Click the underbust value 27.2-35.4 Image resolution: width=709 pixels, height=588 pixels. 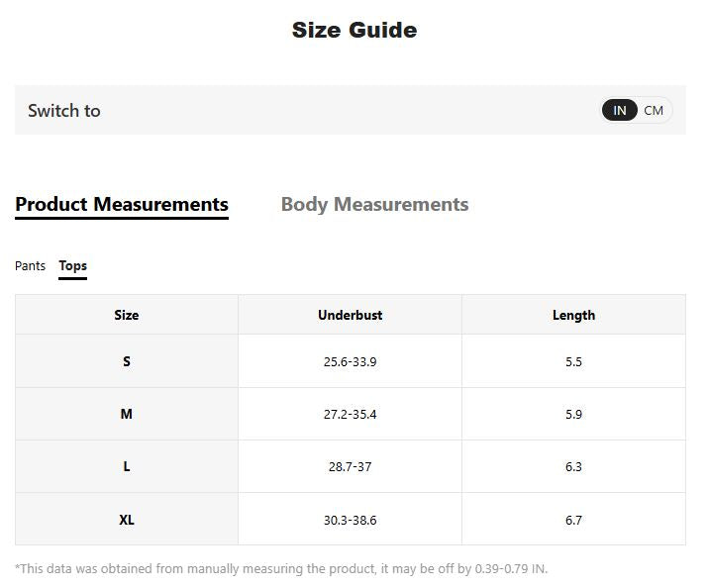(350, 415)
